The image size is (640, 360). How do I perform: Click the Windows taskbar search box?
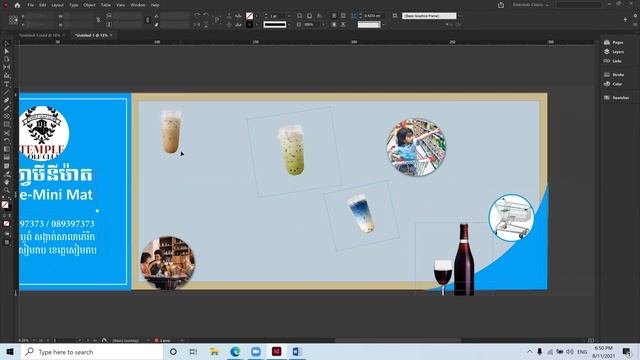(91, 351)
